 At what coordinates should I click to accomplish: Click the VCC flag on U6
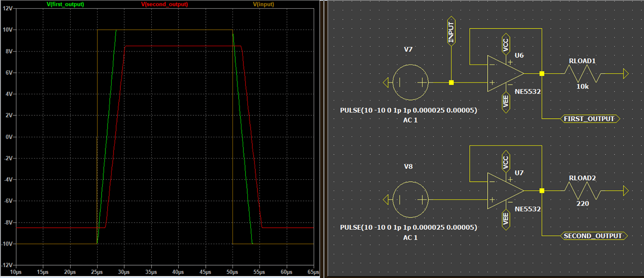coord(506,44)
